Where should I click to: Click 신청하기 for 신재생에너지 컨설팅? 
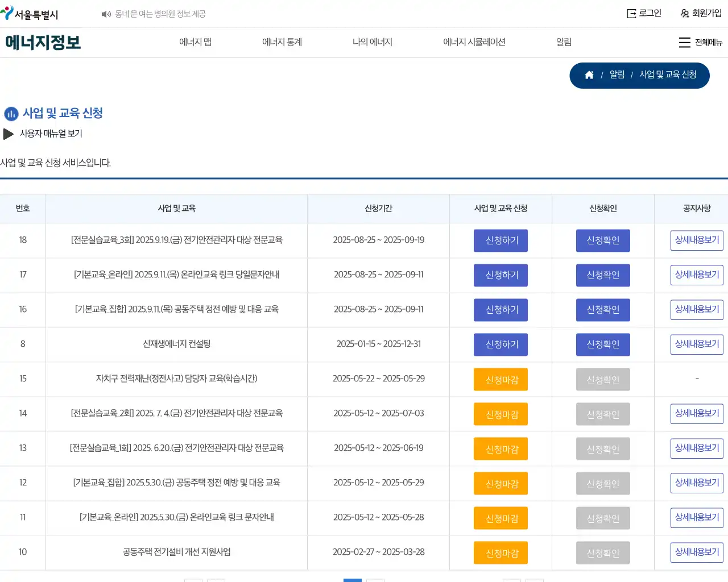tap(501, 344)
